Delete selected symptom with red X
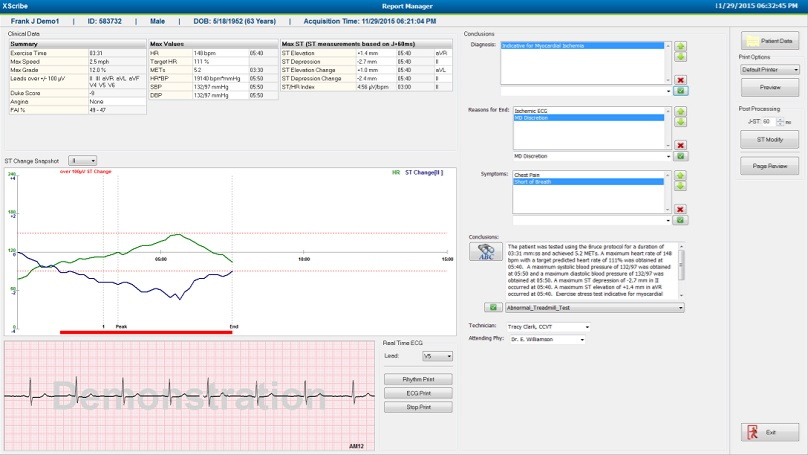Image resolution: width=808 pixels, height=455 pixels. point(680,209)
